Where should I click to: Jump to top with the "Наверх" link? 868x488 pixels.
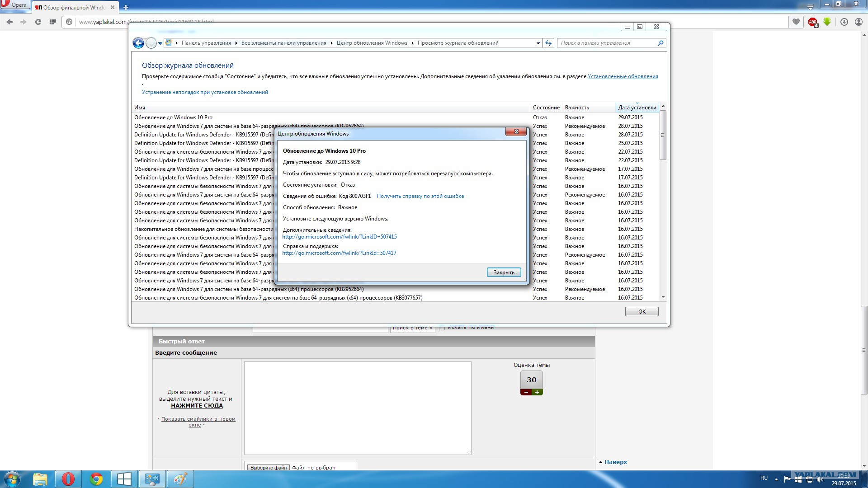[x=615, y=462]
